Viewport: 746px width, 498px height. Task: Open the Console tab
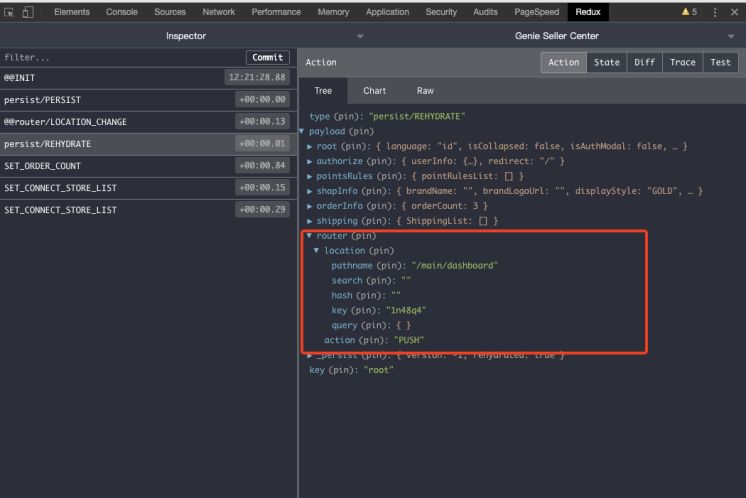pos(122,12)
